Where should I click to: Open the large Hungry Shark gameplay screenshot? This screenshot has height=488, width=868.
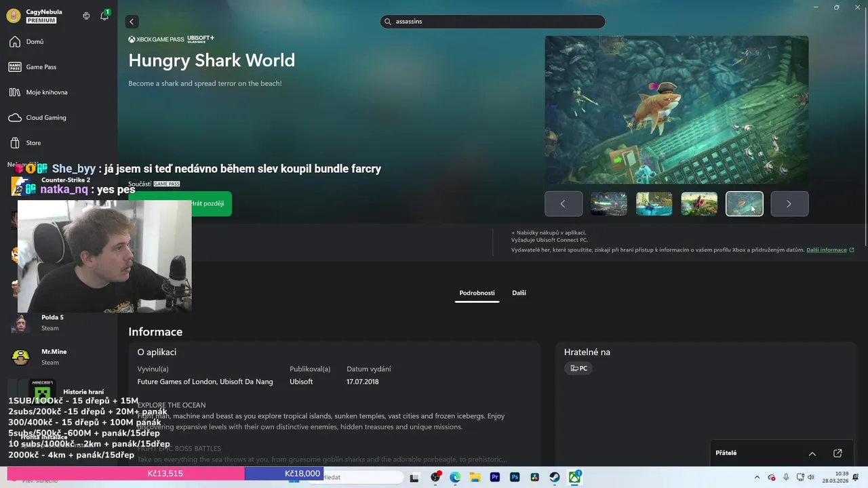[676, 109]
